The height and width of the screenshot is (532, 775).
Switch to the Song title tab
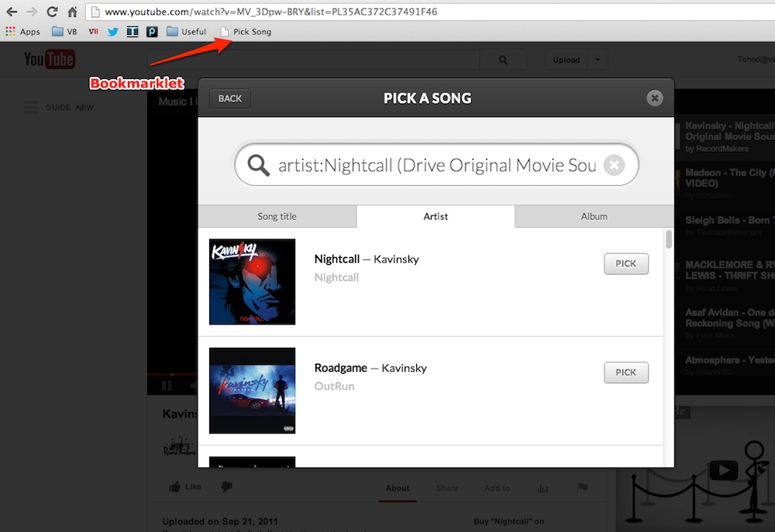tap(277, 216)
